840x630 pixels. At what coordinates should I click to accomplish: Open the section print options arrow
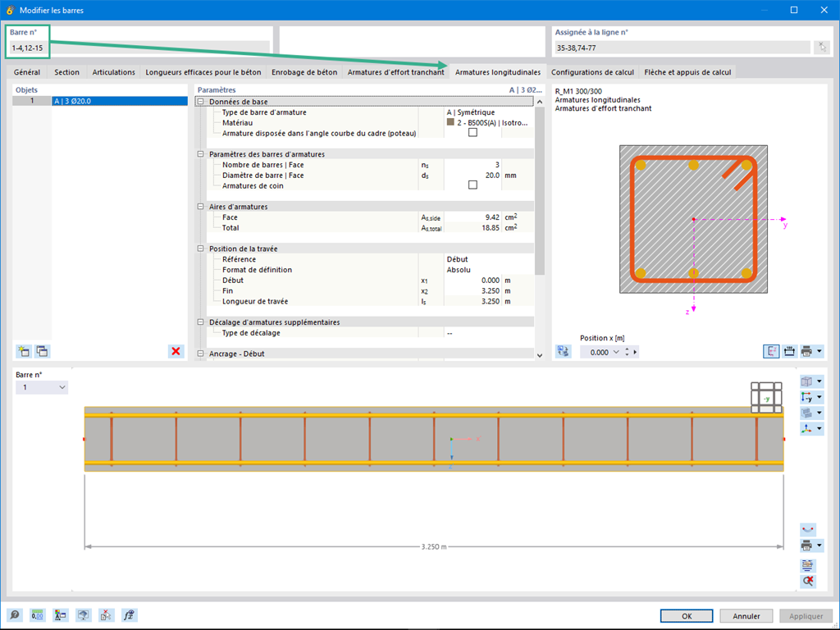coord(819,351)
